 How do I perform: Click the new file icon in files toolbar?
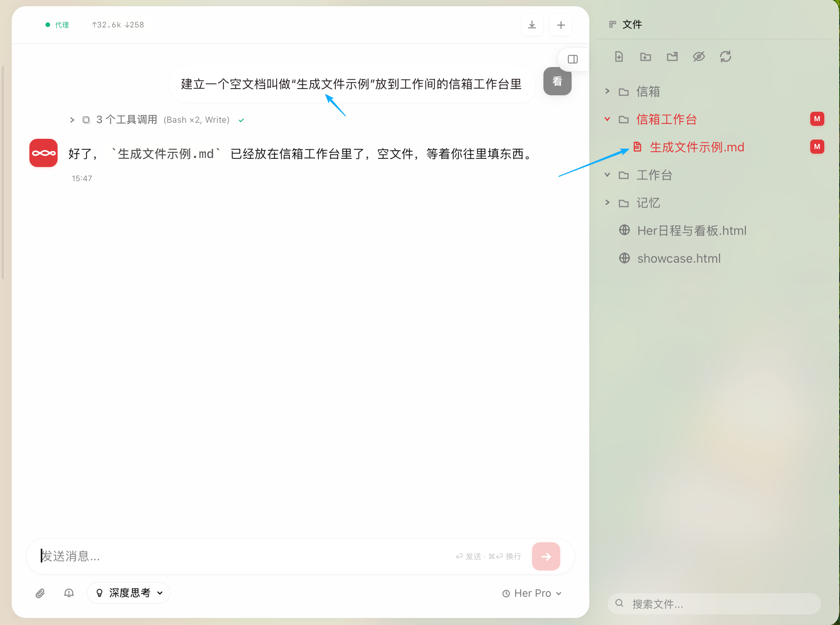pyautogui.click(x=619, y=56)
